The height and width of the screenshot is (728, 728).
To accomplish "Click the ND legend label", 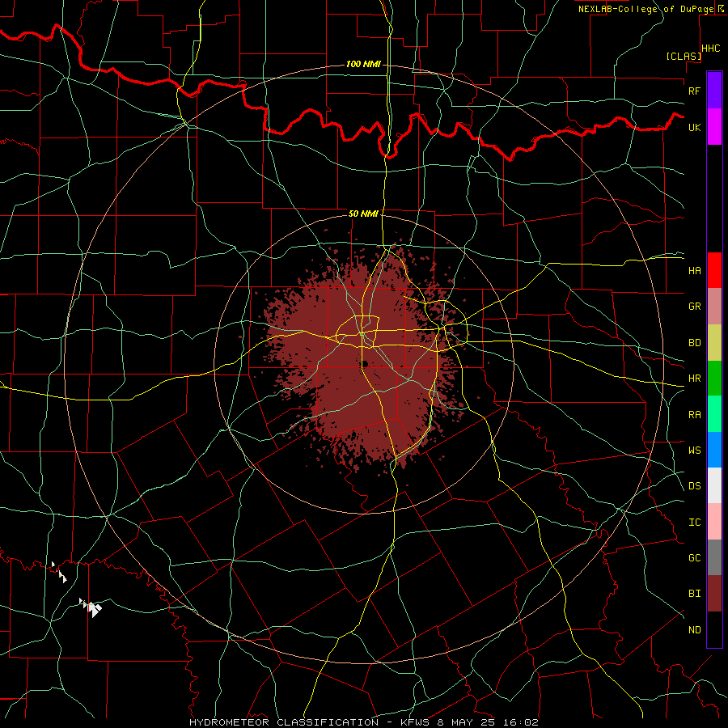I will [x=694, y=630].
